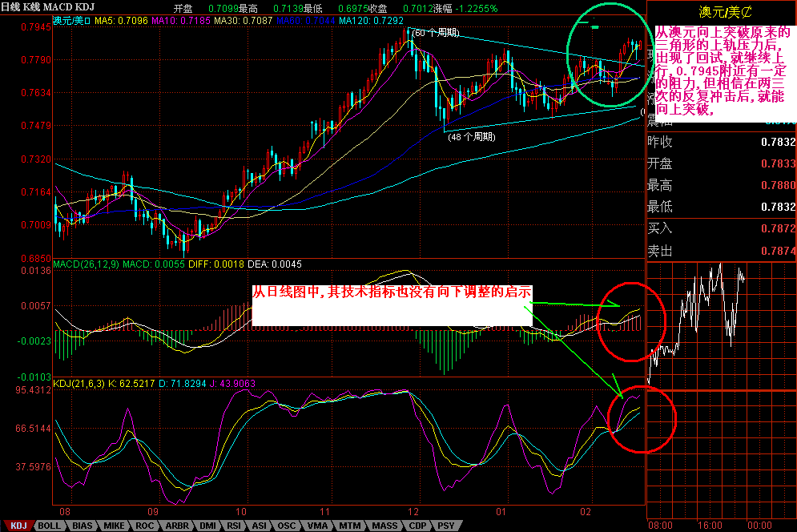
Task: Click the MACD(26,12,9) indicator panel title
Action: point(86,264)
